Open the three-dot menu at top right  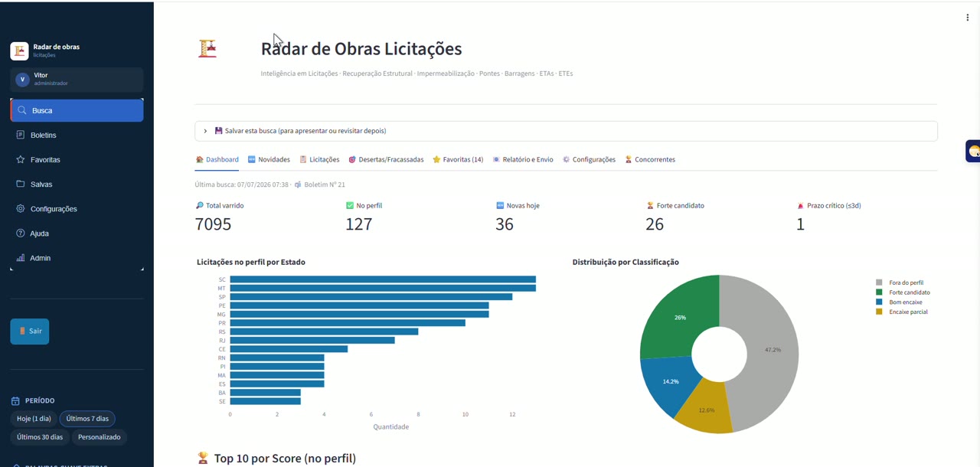tap(968, 18)
